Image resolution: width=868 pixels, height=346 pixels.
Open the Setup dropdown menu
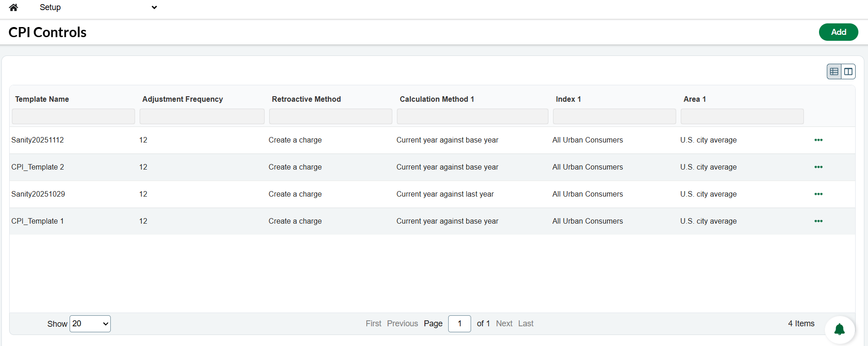(x=98, y=7)
